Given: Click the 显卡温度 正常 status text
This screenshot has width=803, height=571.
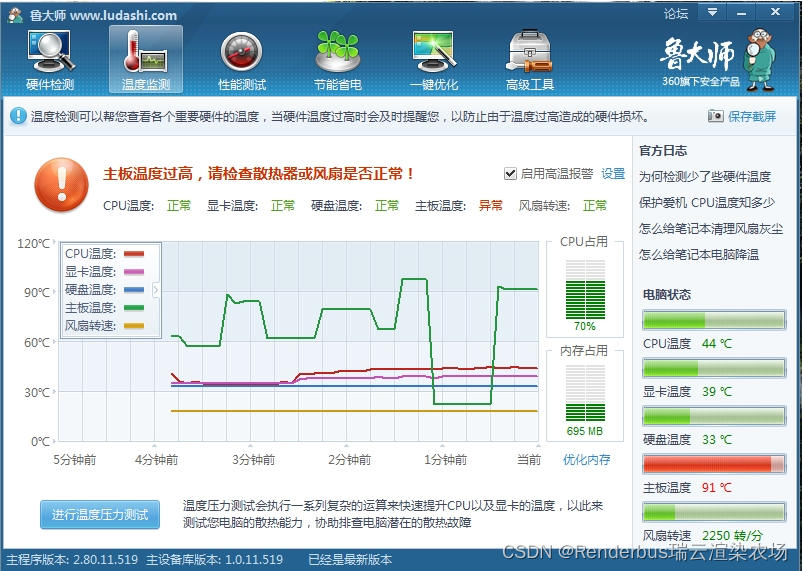Looking at the screenshot, I should [283, 205].
